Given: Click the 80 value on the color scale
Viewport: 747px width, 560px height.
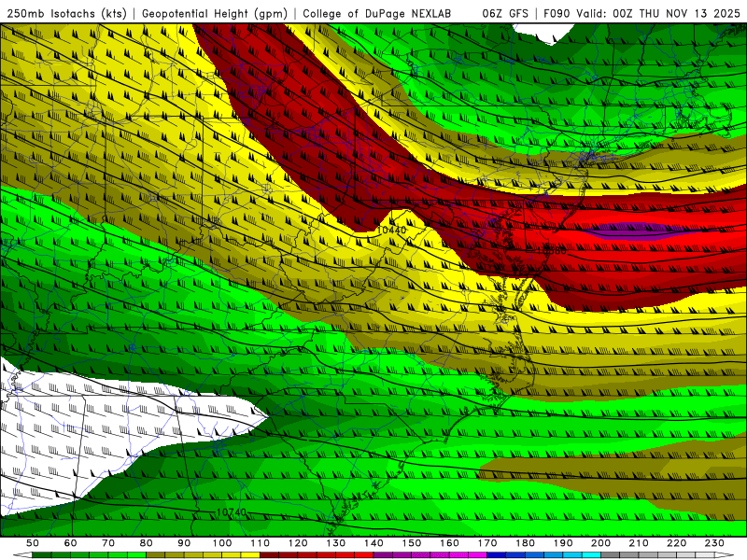Looking at the screenshot, I should point(147,543).
